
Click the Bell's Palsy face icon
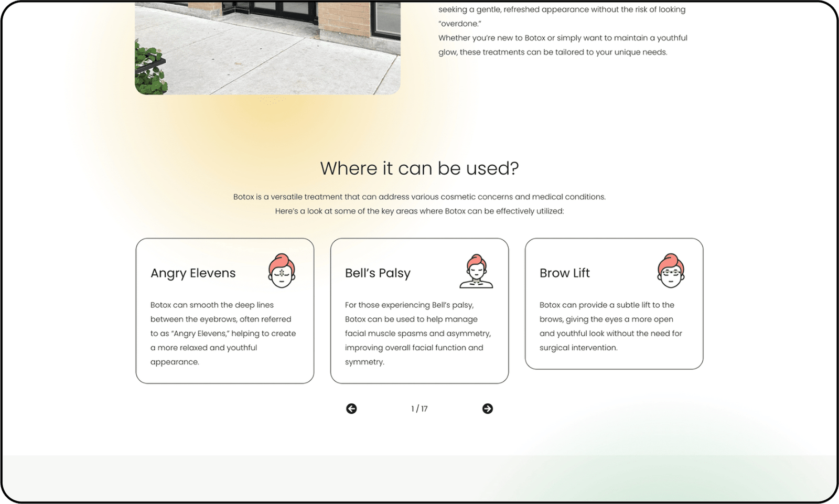tap(476, 271)
